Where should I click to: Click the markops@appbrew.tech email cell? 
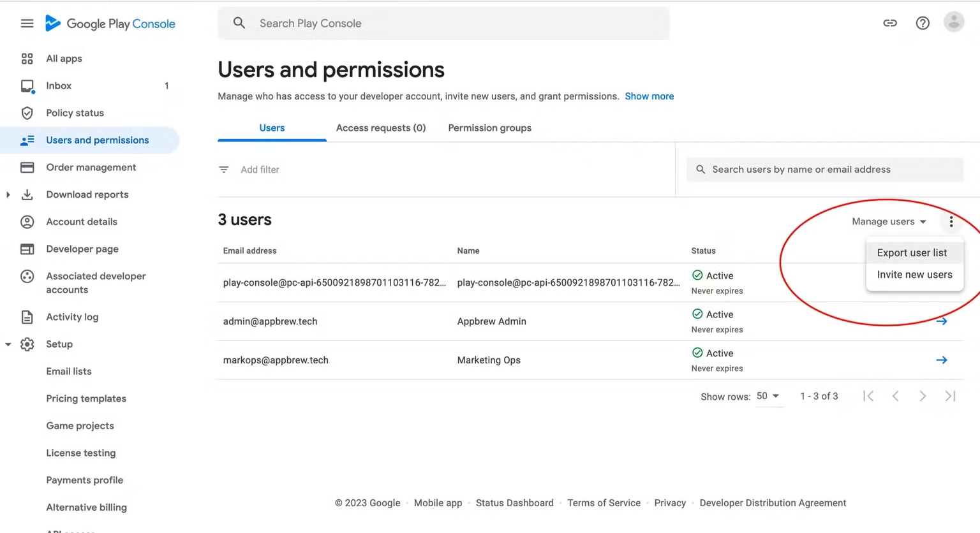point(276,360)
